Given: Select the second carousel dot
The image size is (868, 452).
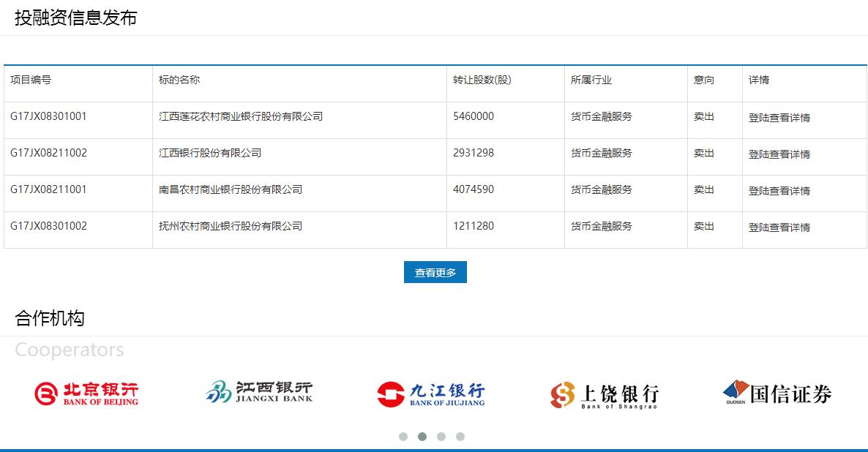Looking at the screenshot, I should point(422,437).
